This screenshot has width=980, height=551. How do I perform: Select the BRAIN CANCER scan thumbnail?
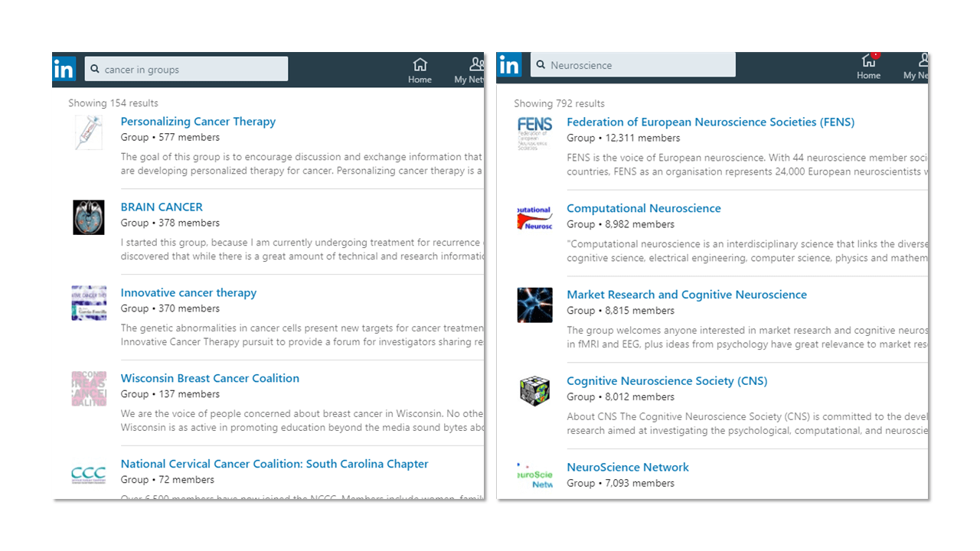pyautogui.click(x=89, y=217)
